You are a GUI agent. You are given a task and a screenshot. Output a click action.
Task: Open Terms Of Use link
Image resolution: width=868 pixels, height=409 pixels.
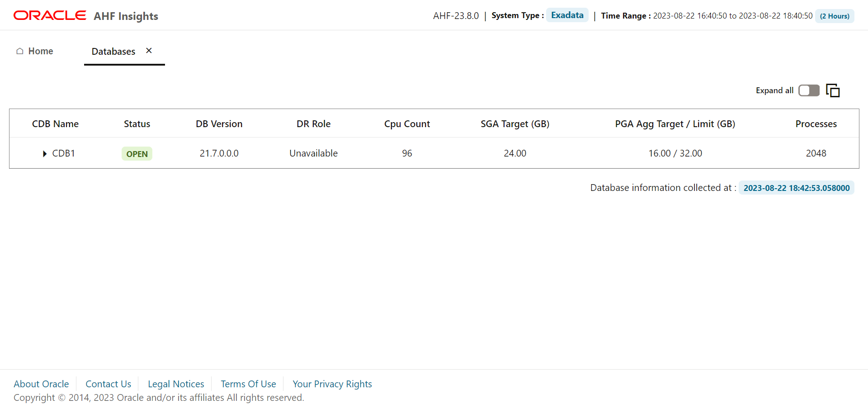pos(248,384)
